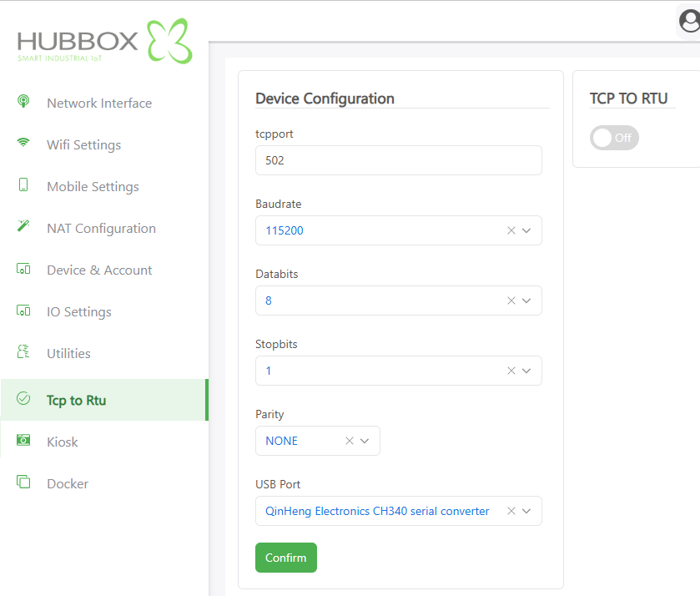Click inside the tcpport input field

point(398,159)
